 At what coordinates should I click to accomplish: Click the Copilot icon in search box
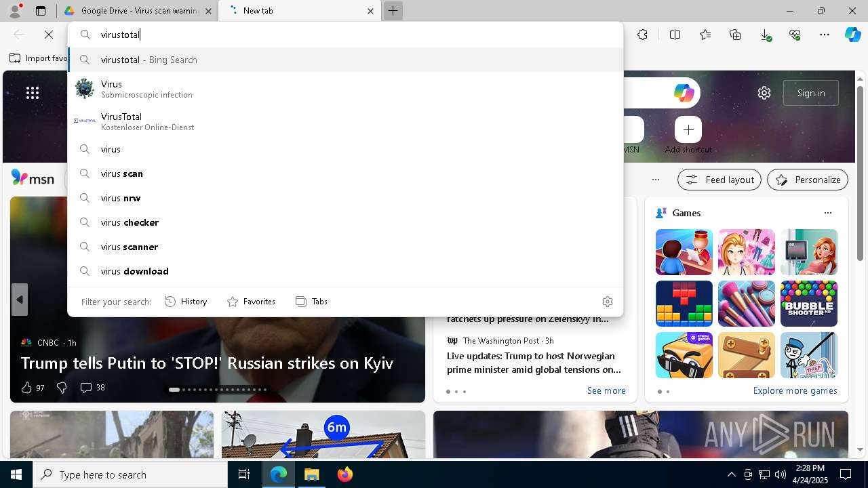click(684, 93)
